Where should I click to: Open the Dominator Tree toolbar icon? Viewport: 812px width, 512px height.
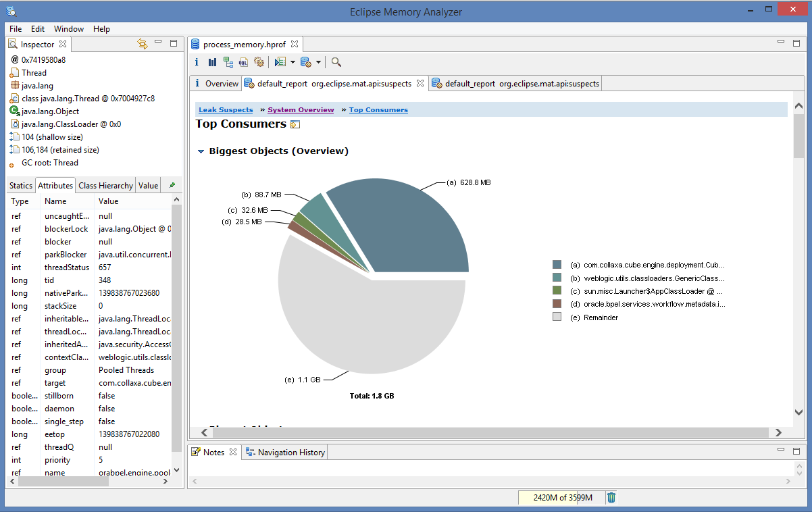coord(228,62)
